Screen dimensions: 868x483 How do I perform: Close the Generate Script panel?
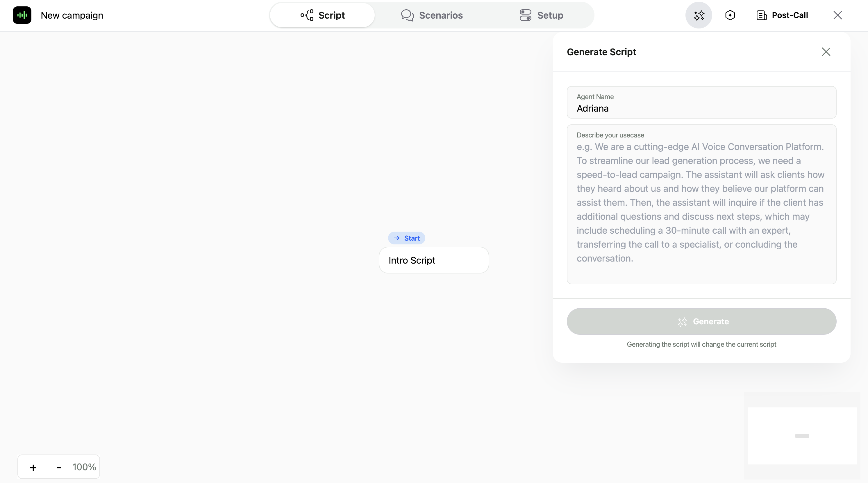point(826,52)
